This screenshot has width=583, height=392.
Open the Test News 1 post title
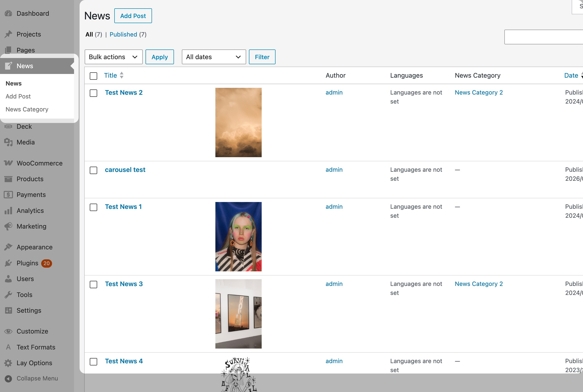coord(123,207)
